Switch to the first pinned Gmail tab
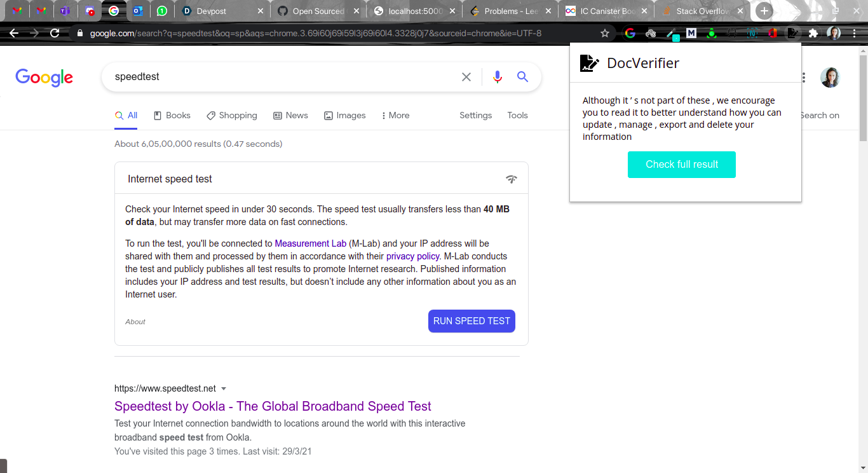Image resolution: width=868 pixels, height=473 pixels. [x=17, y=11]
